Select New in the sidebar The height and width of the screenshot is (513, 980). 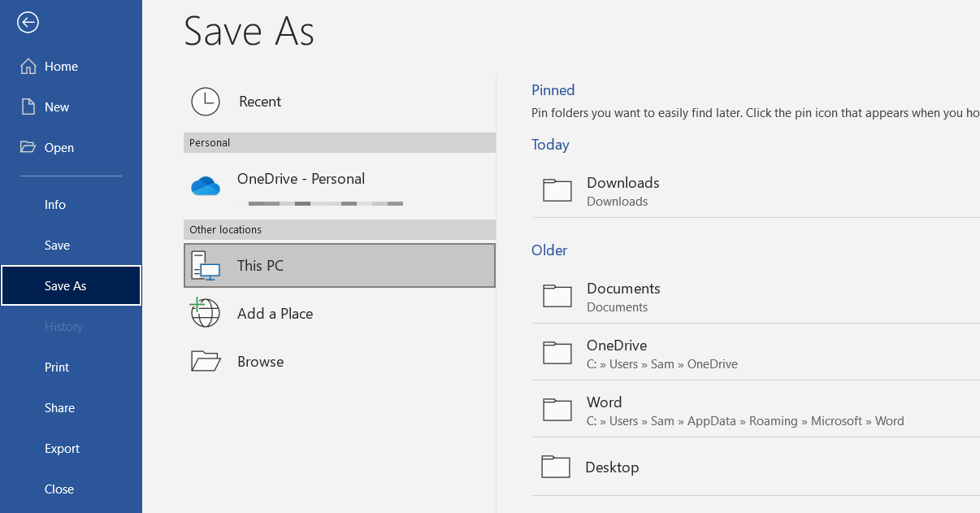72,107
